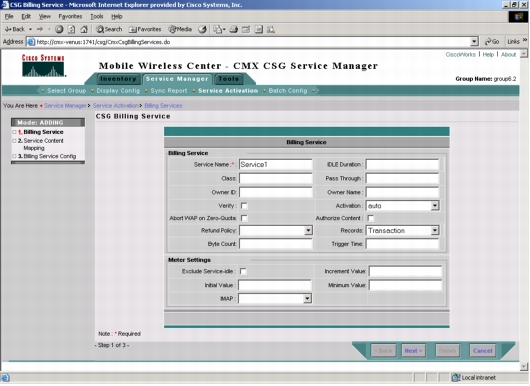This screenshot has width=530, height=386.
Task: Click the Go button icon
Action: tap(492, 42)
